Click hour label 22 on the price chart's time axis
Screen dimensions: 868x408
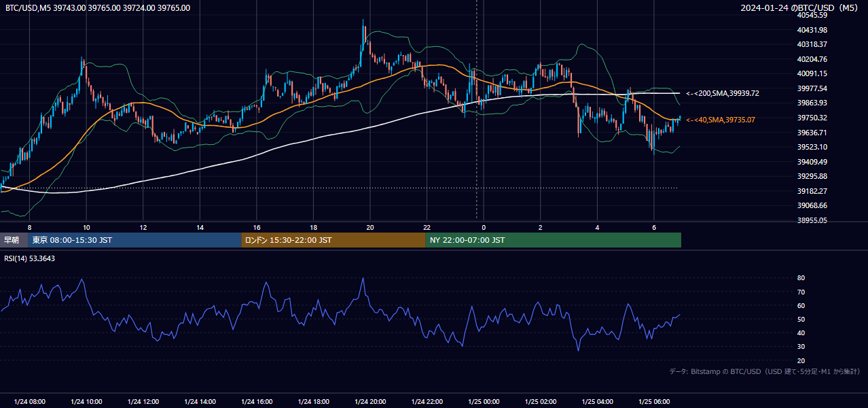click(x=427, y=227)
